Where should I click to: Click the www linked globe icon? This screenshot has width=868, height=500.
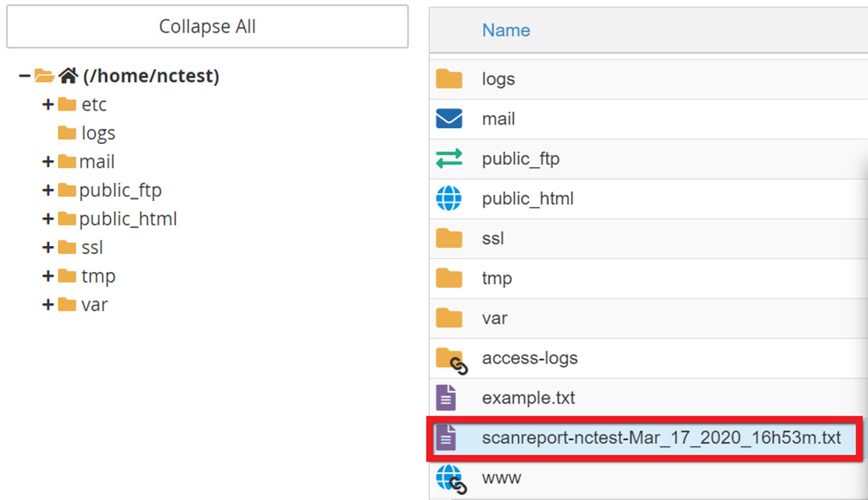(x=451, y=479)
